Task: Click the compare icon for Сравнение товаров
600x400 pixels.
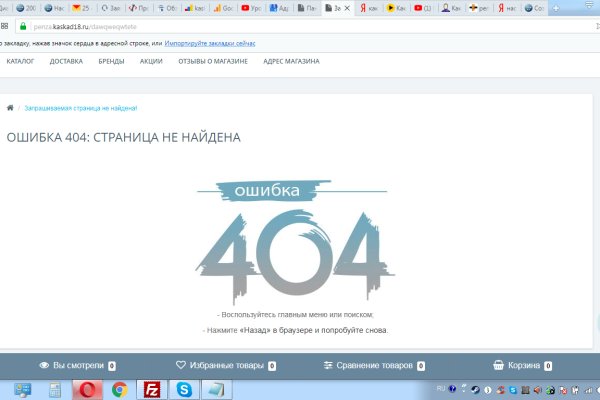Action: [x=328, y=366]
